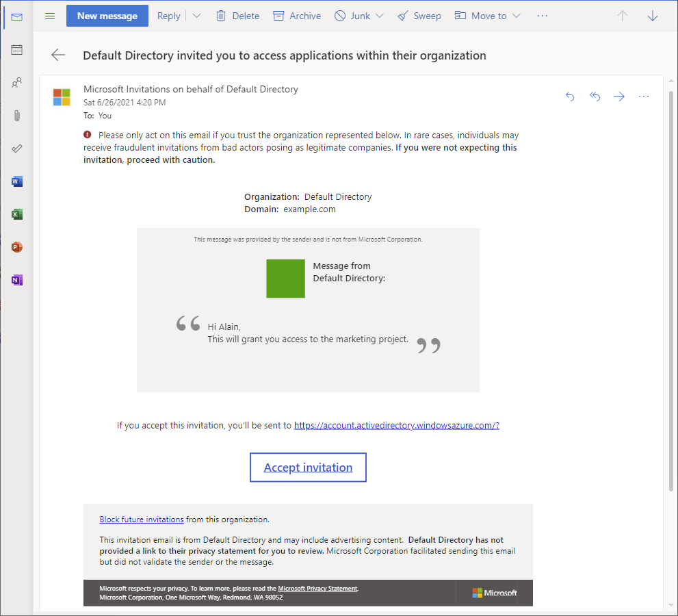Image resolution: width=678 pixels, height=616 pixels.
Task: Open the Microsoft Privacy Statement link
Action: (x=319, y=588)
